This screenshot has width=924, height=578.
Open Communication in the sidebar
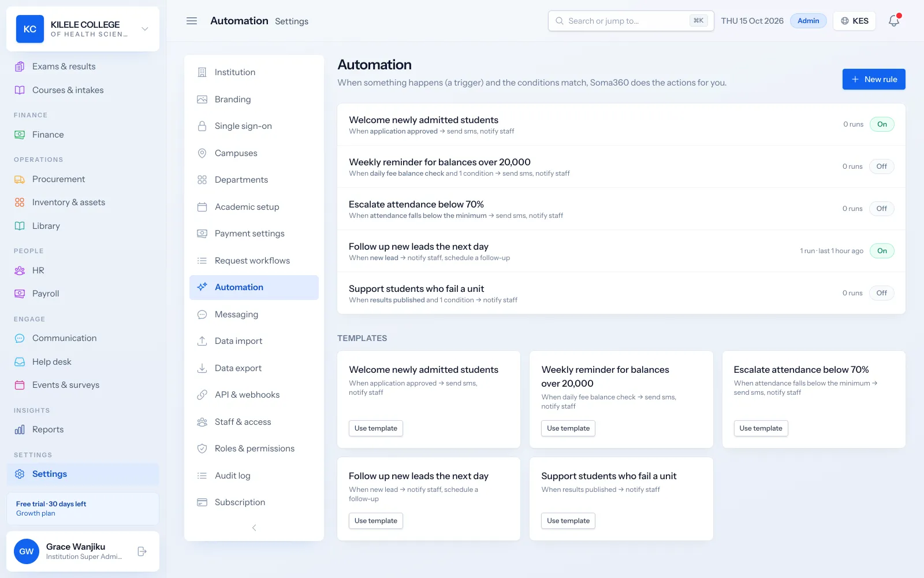coord(83,338)
